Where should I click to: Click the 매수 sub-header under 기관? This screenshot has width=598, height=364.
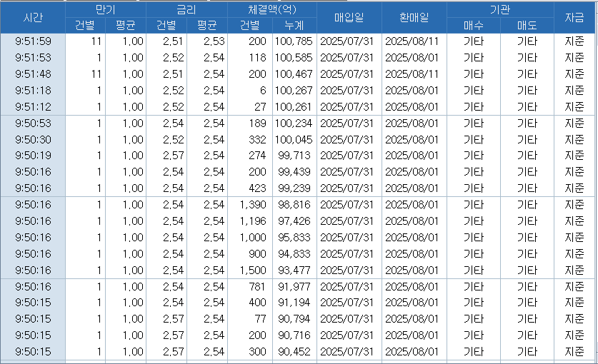pyautogui.click(x=472, y=26)
